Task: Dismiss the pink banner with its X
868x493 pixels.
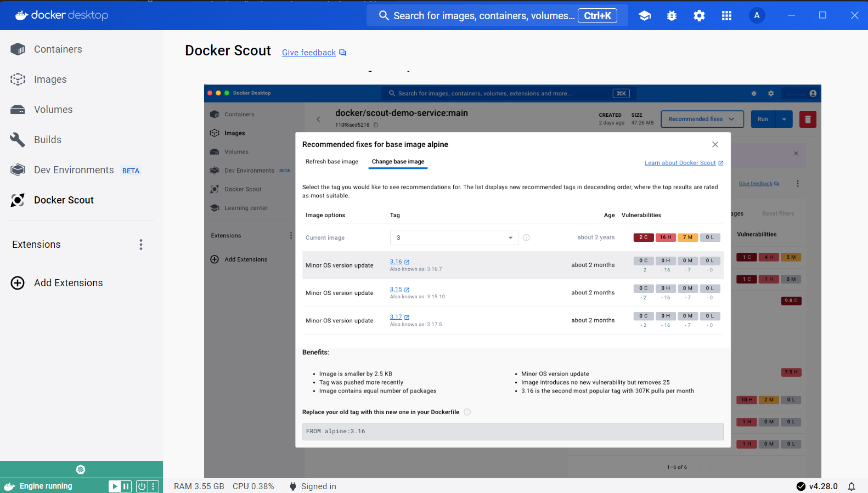Action: coord(796,154)
